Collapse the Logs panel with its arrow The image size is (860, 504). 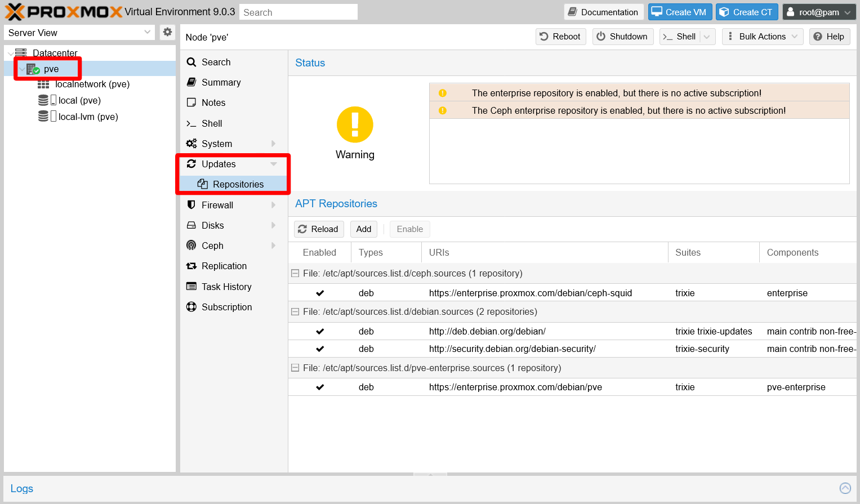pos(845,488)
